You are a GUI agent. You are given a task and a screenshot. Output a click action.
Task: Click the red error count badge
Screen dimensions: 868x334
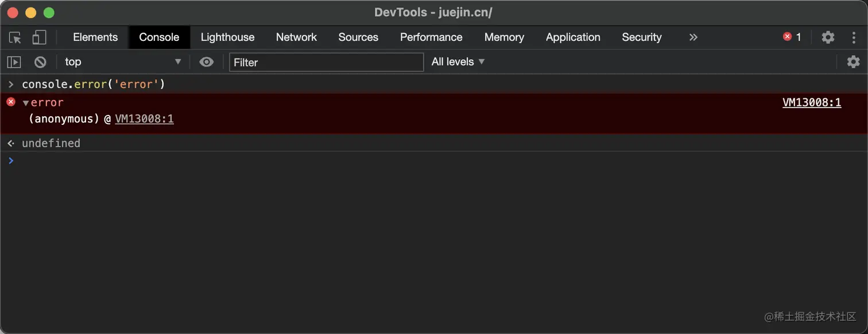[x=792, y=37]
